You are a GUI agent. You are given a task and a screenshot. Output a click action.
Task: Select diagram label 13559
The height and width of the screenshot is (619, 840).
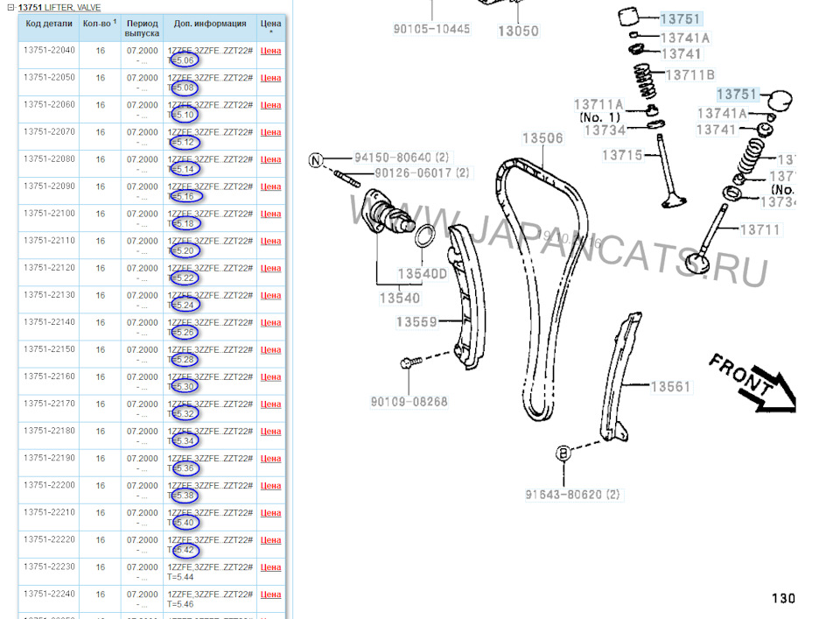point(416,322)
